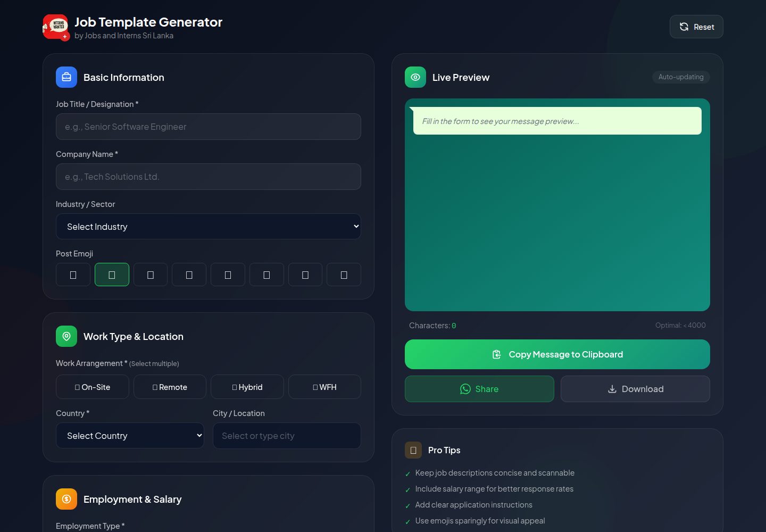Click the Download button
The image size is (766, 532).
pyautogui.click(x=635, y=389)
